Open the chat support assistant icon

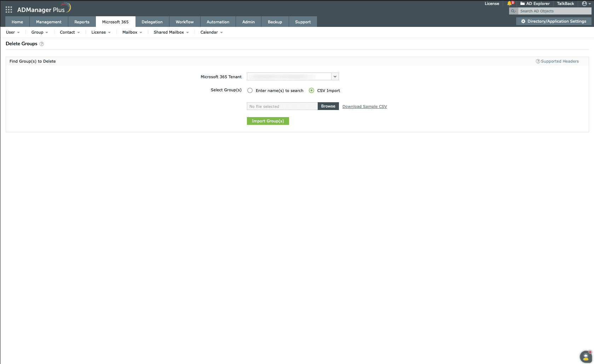coord(586,357)
